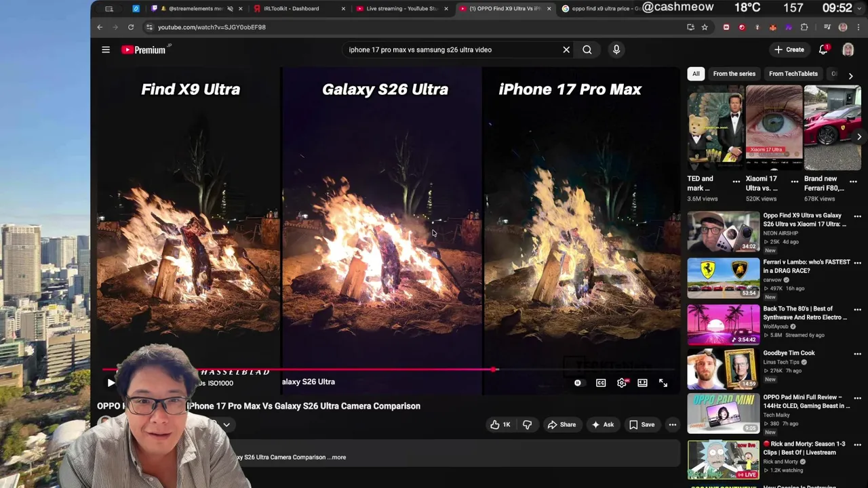Bookmark this page with the star icon

click(x=705, y=27)
